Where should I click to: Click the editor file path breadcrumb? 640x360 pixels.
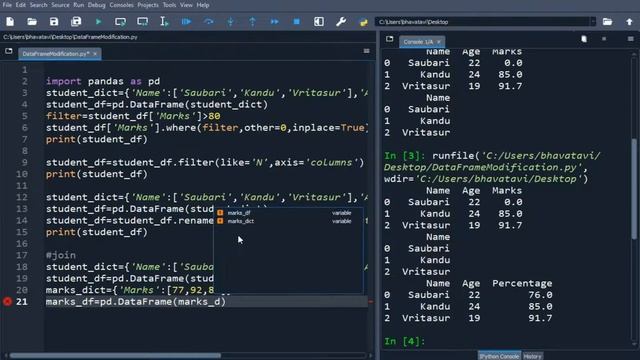tap(70, 37)
